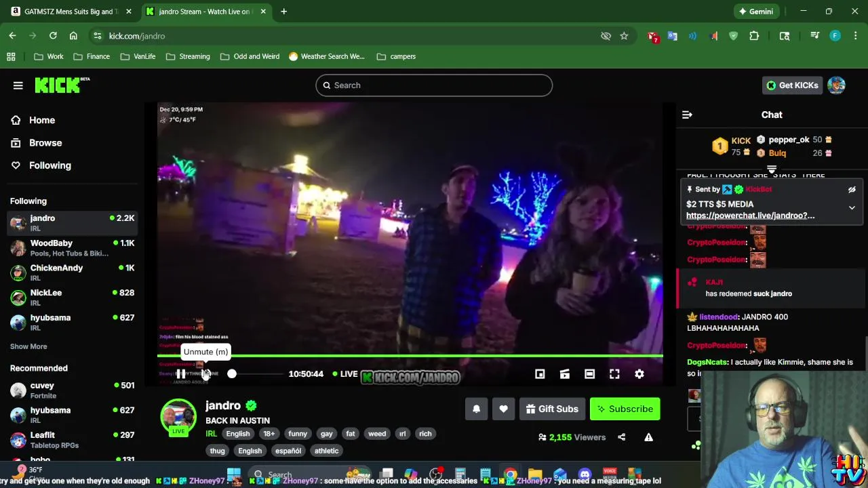
Task: Open the Kick hamburger menu
Action: [x=18, y=85]
